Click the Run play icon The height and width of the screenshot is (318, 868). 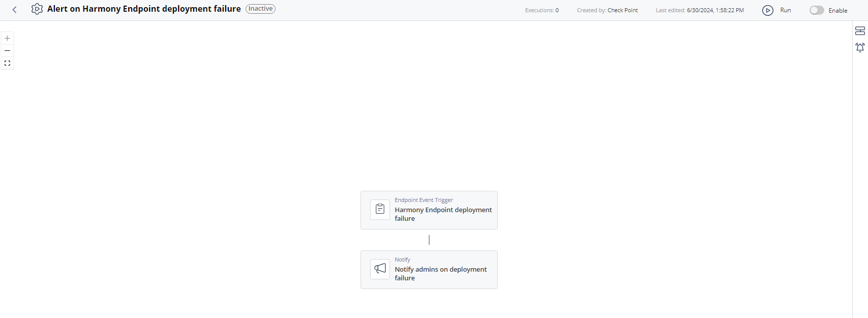(x=768, y=10)
